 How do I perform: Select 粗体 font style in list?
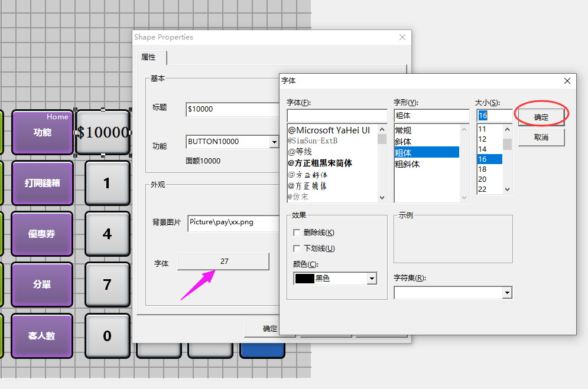427,152
